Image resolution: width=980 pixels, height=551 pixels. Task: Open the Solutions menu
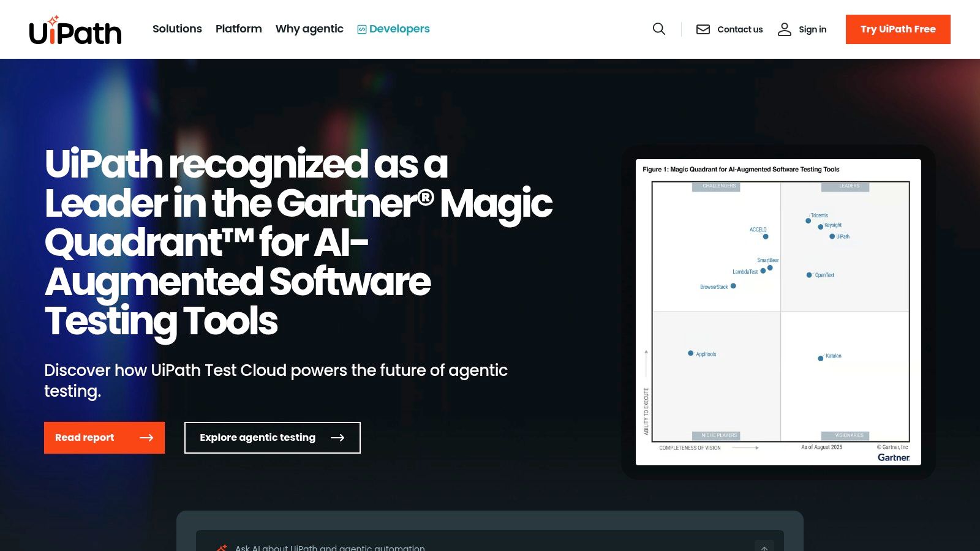[x=177, y=29]
